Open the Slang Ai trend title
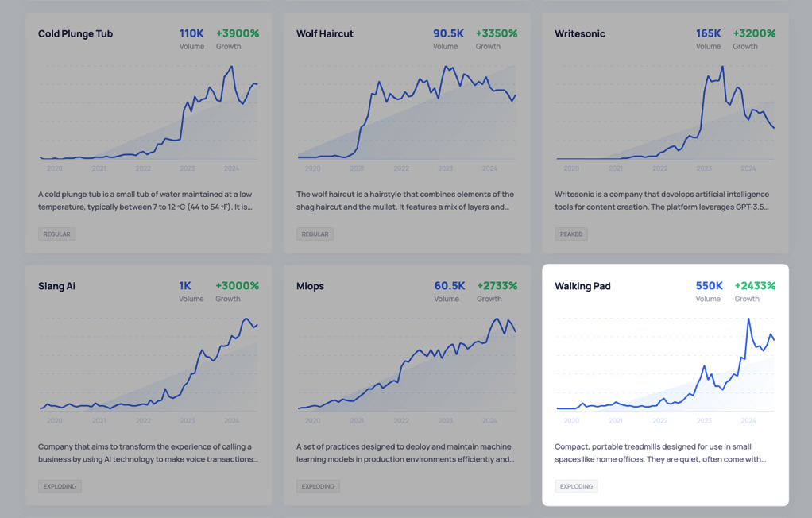 [x=56, y=286]
